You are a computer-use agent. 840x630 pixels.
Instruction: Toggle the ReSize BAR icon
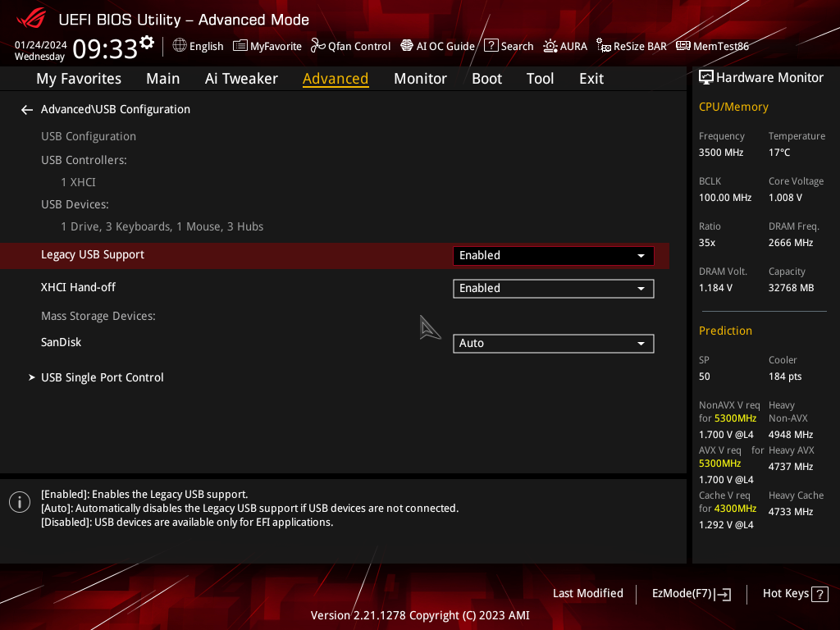click(x=604, y=46)
